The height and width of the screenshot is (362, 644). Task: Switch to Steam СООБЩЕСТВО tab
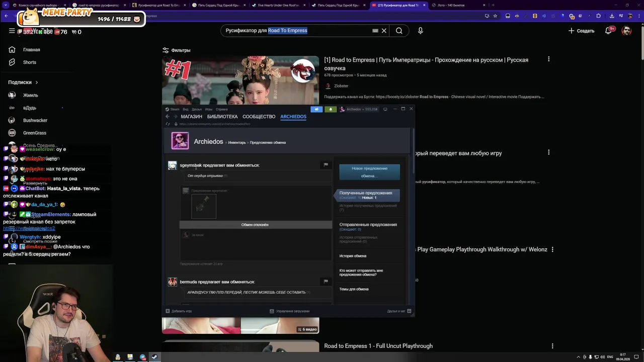tap(259, 117)
